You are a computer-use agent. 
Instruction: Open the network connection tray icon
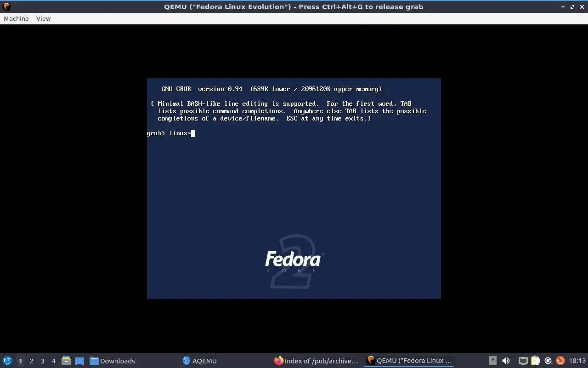523,361
